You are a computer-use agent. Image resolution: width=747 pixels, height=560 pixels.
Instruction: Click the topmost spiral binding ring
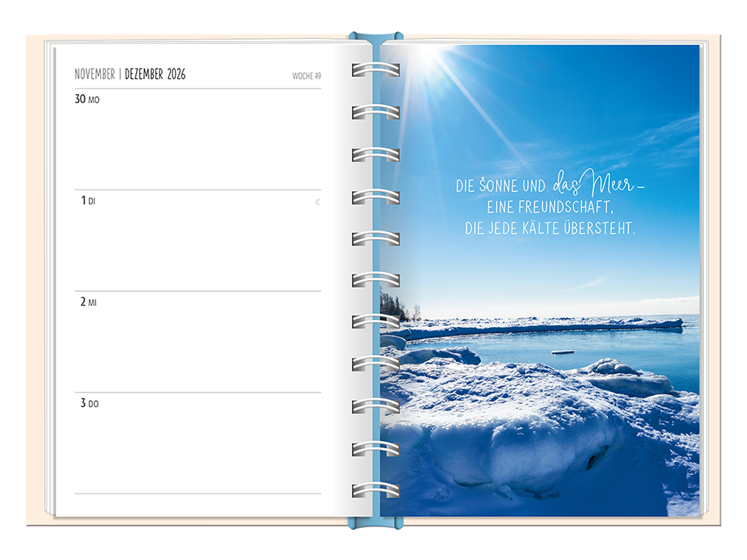point(375,69)
